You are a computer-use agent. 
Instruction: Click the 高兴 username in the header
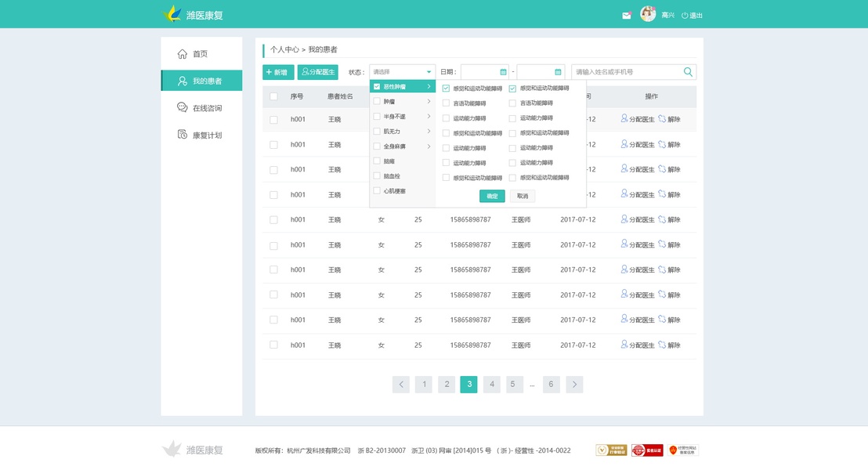coord(667,16)
